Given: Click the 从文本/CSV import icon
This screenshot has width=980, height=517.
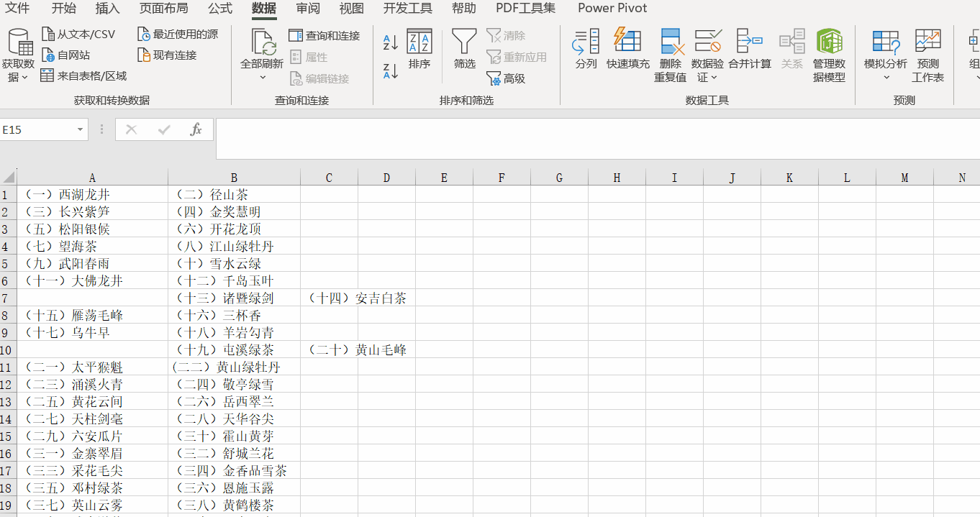Looking at the screenshot, I should coord(49,33).
